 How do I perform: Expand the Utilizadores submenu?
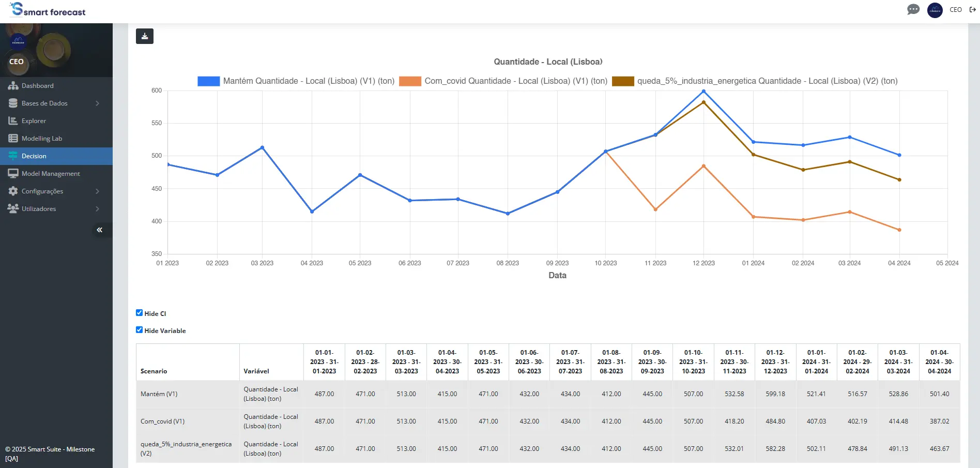tap(97, 209)
